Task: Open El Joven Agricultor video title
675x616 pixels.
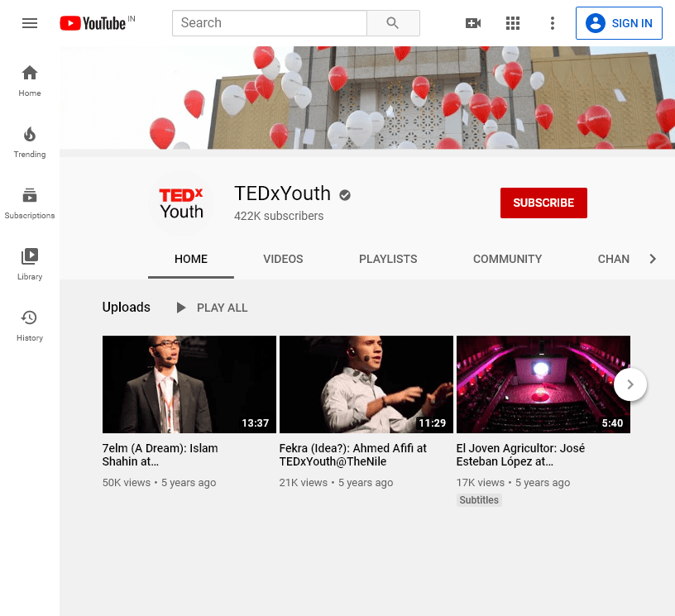Action: [x=520, y=455]
